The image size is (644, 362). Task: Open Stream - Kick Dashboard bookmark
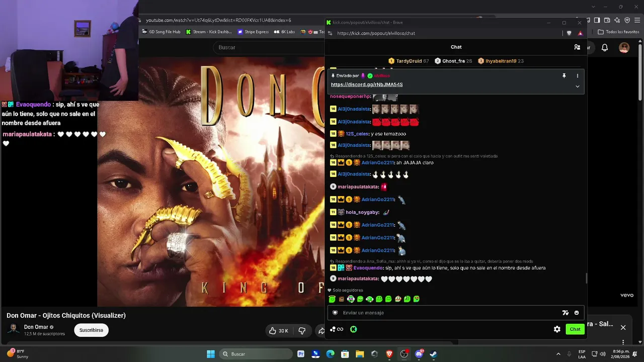(x=209, y=32)
